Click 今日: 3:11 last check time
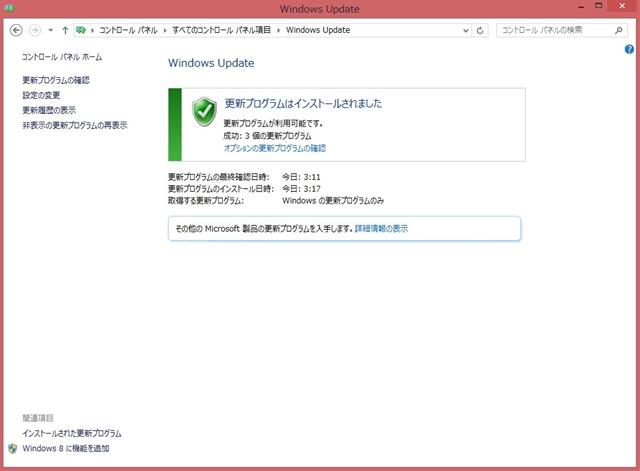This screenshot has height=471, width=640. (x=301, y=177)
